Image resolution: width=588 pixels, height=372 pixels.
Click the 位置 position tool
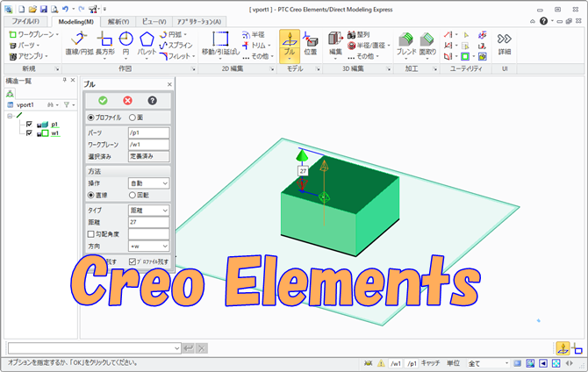point(310,44)
